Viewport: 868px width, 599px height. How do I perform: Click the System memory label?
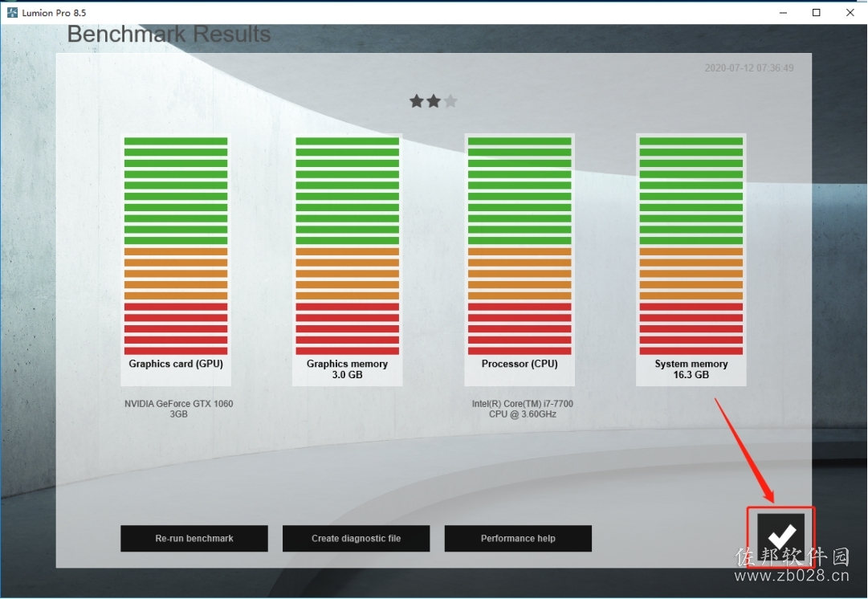tap(691, 364)
